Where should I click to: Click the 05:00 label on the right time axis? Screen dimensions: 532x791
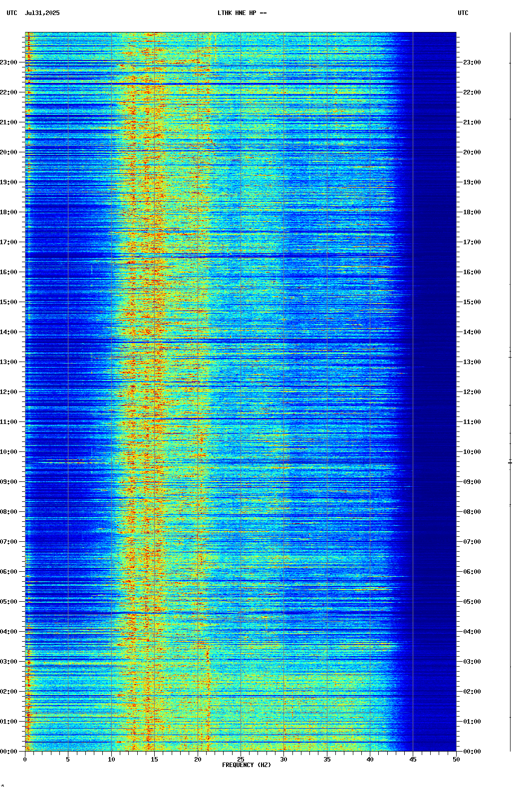[472, 602]
